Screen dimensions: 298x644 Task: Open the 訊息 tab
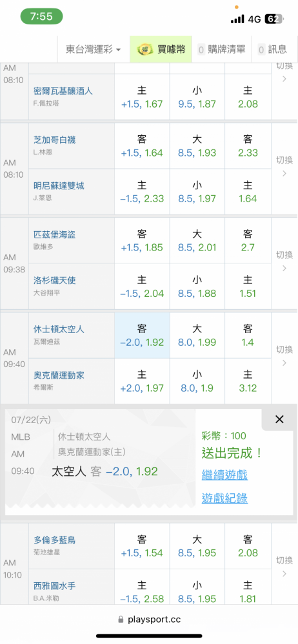(272, 50)
